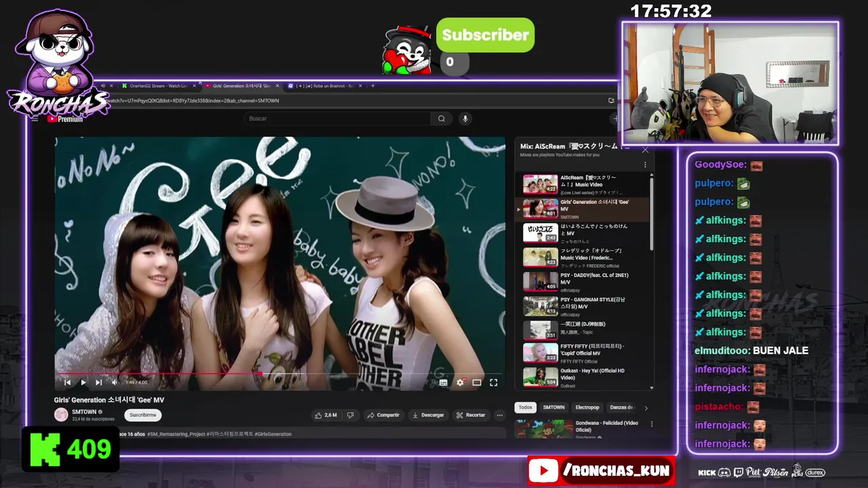The width and height of the screenshot is (868, 488).
Task: Play Outkast - Hey Ya! from the mix
Action: 583,378
